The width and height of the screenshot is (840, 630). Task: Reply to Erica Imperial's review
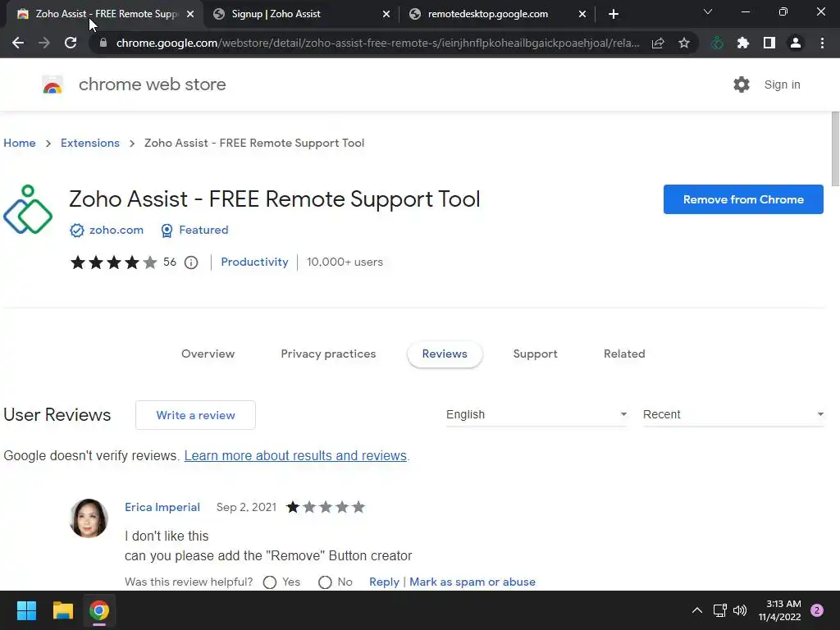(384, 582)
